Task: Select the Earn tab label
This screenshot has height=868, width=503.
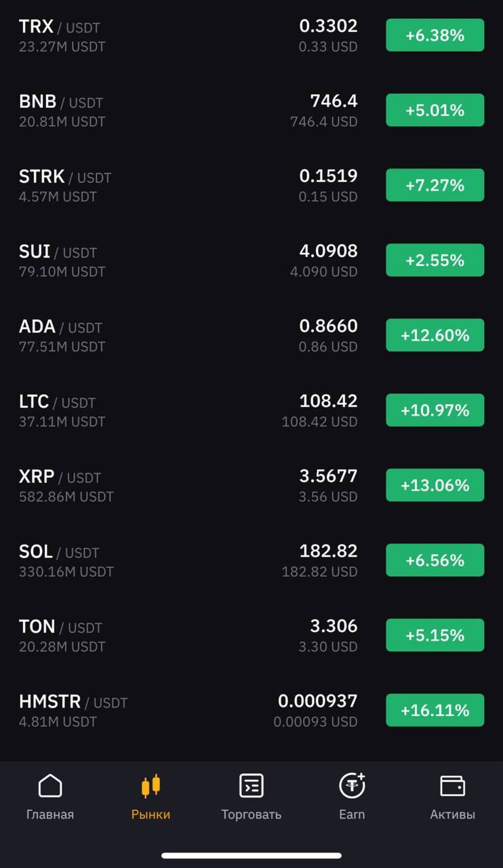Action: (352, 814)
